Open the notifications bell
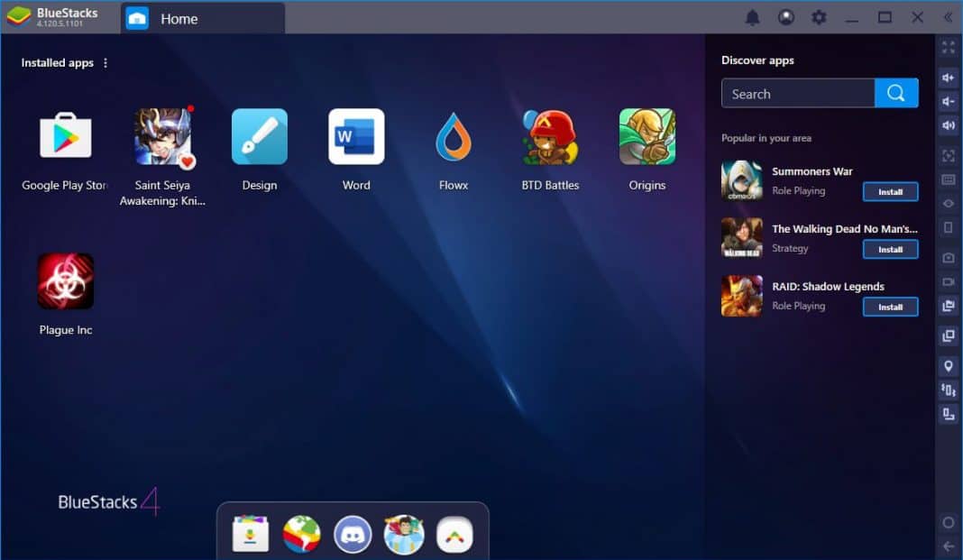963x560 pixels. pos(753,16)
